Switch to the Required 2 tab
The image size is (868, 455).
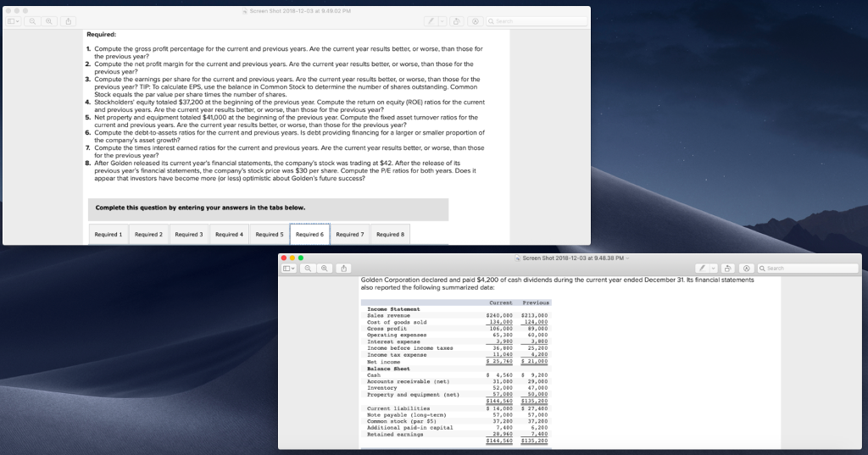coord(149,234)
